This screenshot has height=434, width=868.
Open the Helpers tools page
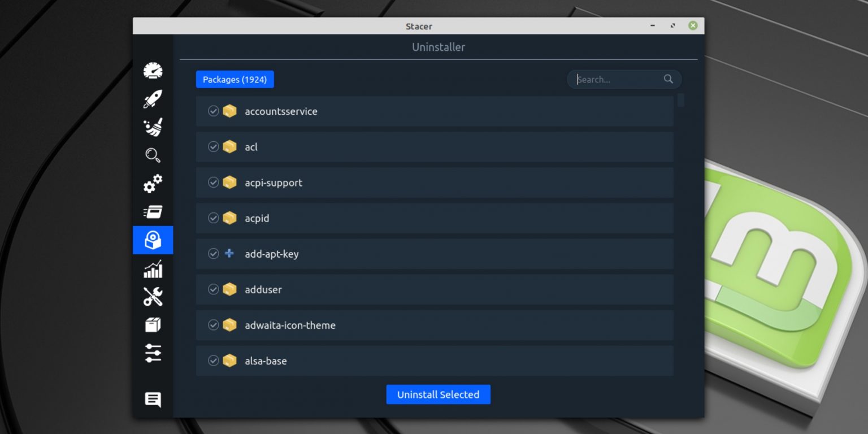point(153,297)
